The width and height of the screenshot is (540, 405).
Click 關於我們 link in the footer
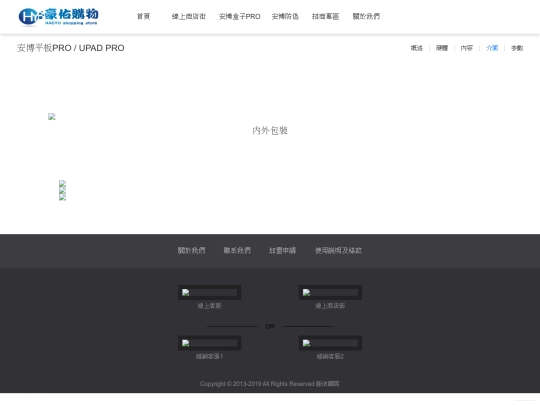coord(191,250)
